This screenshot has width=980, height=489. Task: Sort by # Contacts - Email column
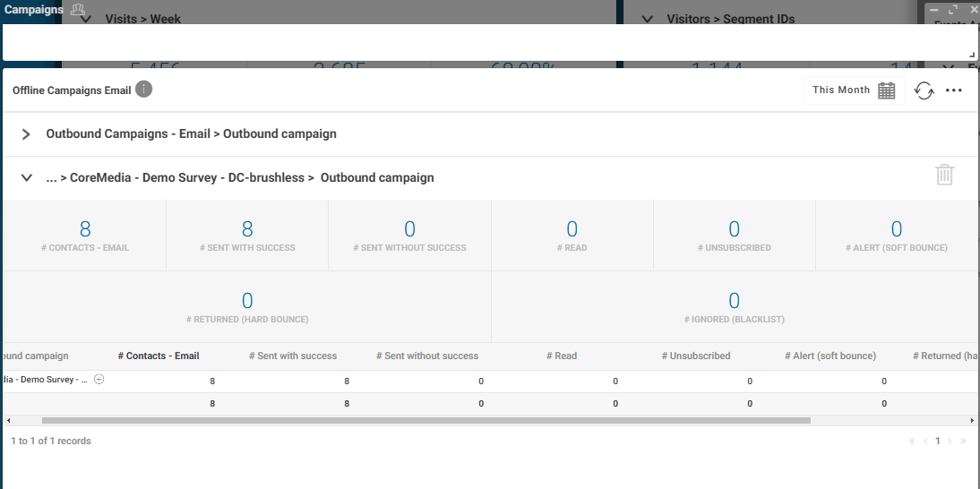click(x=159, y=356)
